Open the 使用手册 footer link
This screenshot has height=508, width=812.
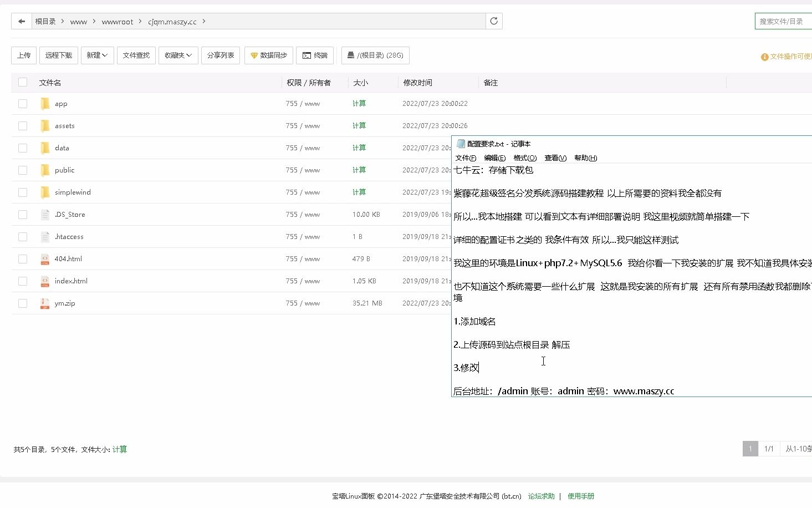(x=581, y=496)
